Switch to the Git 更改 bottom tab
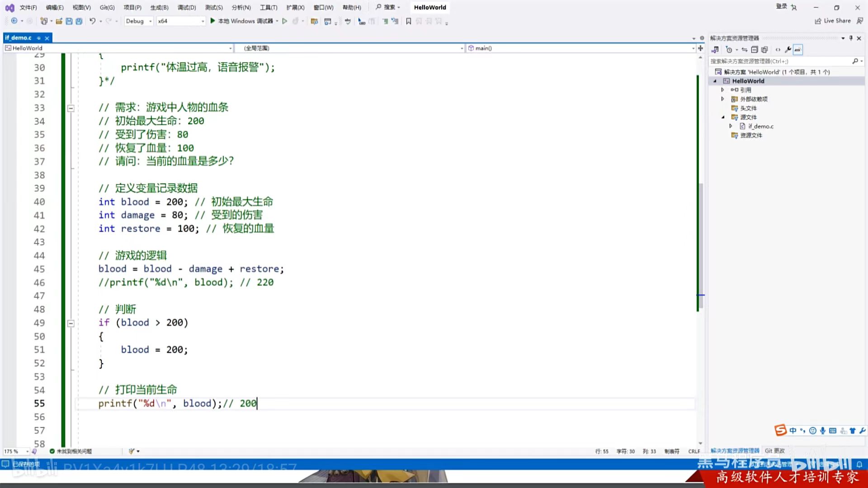The width and height of the screenshot is (868, 488). tap(774, 450)
